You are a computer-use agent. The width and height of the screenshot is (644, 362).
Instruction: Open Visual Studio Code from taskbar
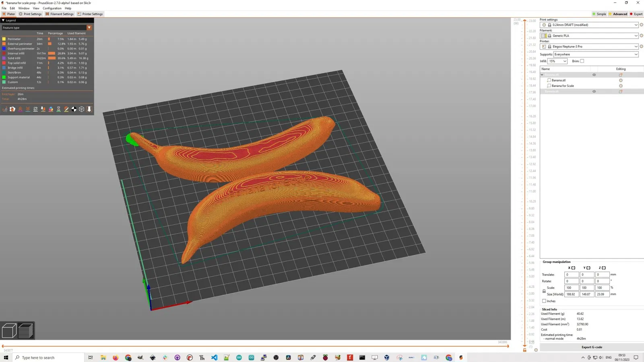click(214, 358)
